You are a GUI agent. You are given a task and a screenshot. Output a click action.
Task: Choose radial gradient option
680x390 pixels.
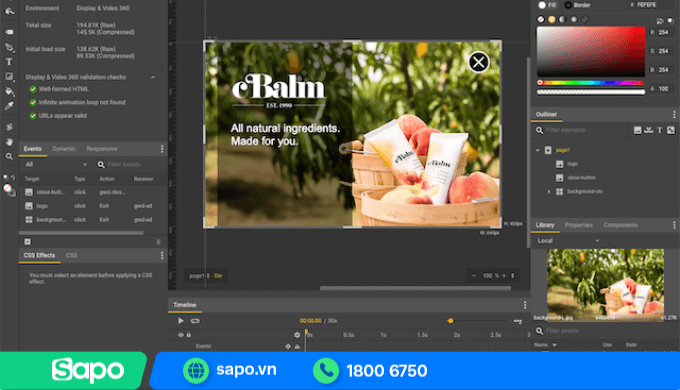(x=574, y=19)
